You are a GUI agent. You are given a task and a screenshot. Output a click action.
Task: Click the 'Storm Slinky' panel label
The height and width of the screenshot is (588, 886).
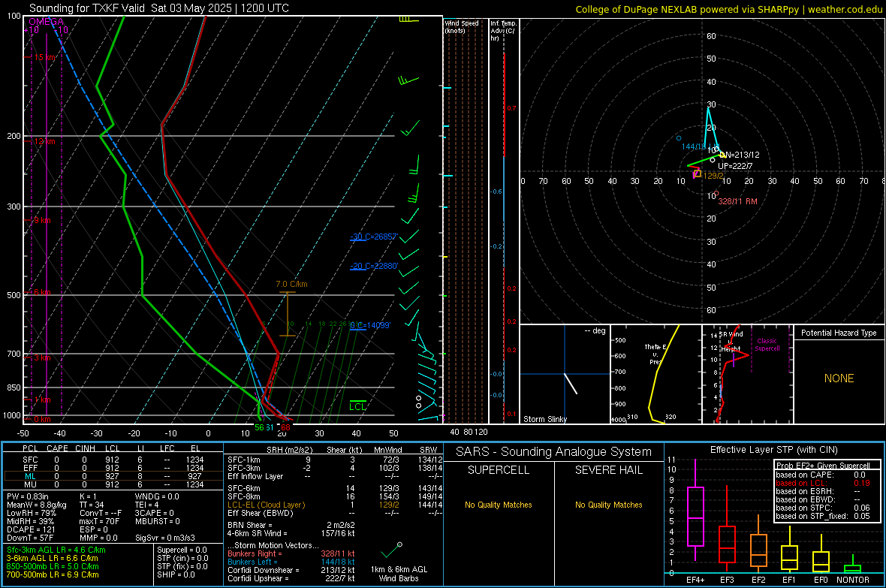[x=544, y=419]
